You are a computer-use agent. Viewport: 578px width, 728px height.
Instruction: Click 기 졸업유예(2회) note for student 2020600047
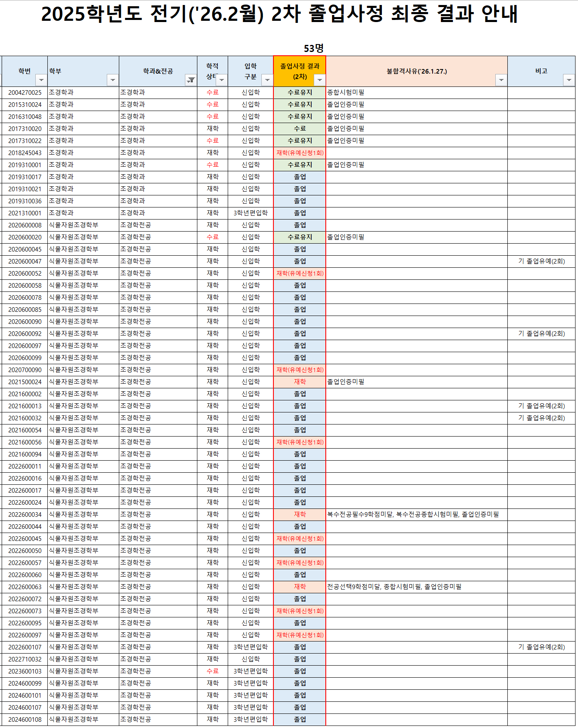(x=541, y=262)
